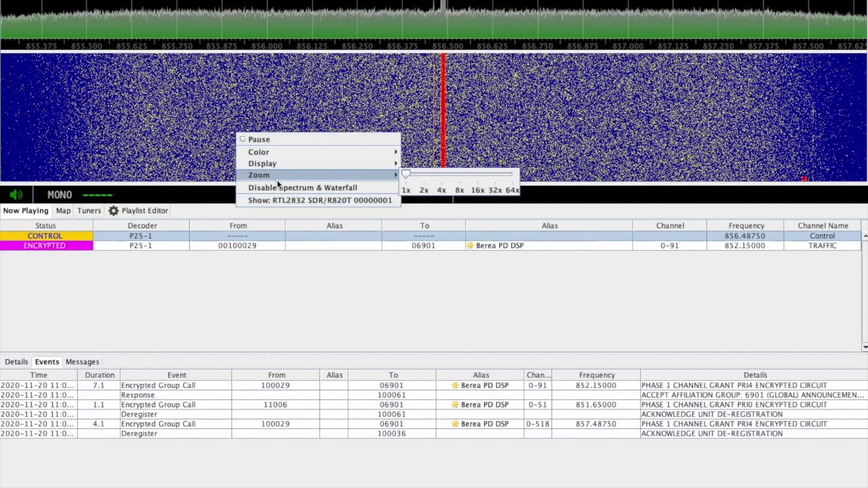Click the Details column header in Events
This screenshot has width=868, height=488.
[755, 375]
